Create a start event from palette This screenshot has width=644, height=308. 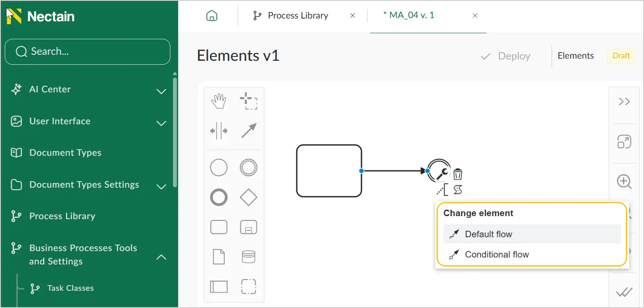219,167
